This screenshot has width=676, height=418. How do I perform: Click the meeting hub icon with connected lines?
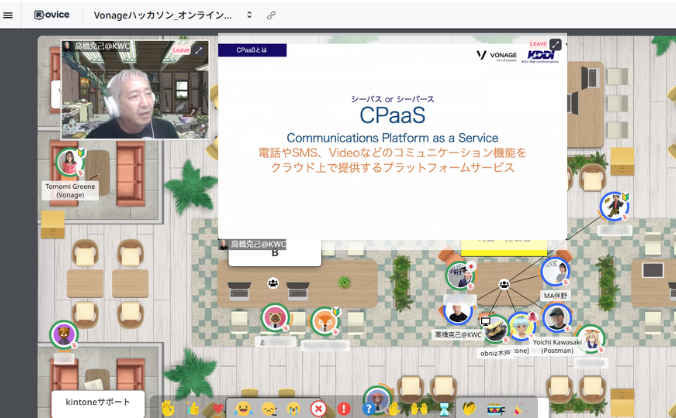point(504,284)
